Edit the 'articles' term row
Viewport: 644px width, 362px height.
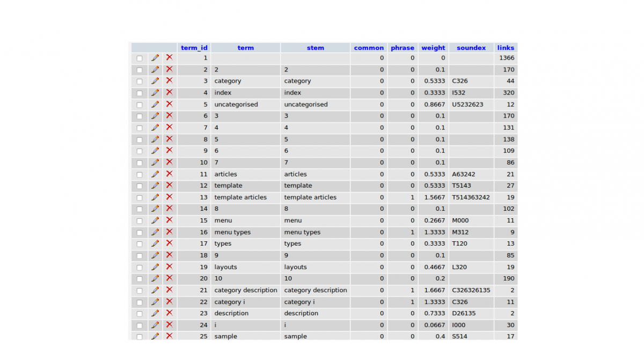click(155, 174)
